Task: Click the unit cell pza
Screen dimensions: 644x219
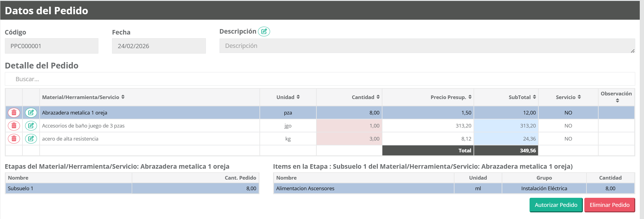Action: 288,113
